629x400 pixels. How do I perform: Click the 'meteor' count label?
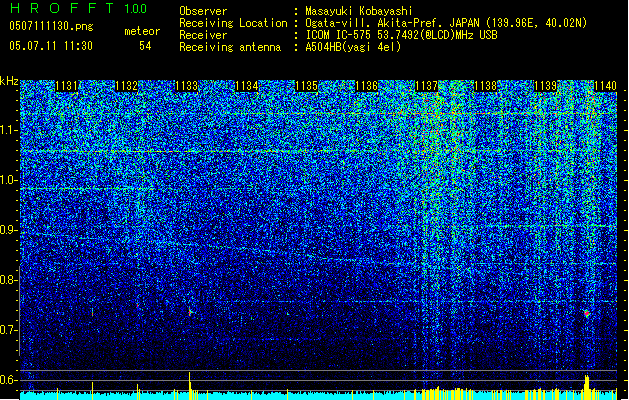pyautogui.click(x=142, y=31)
